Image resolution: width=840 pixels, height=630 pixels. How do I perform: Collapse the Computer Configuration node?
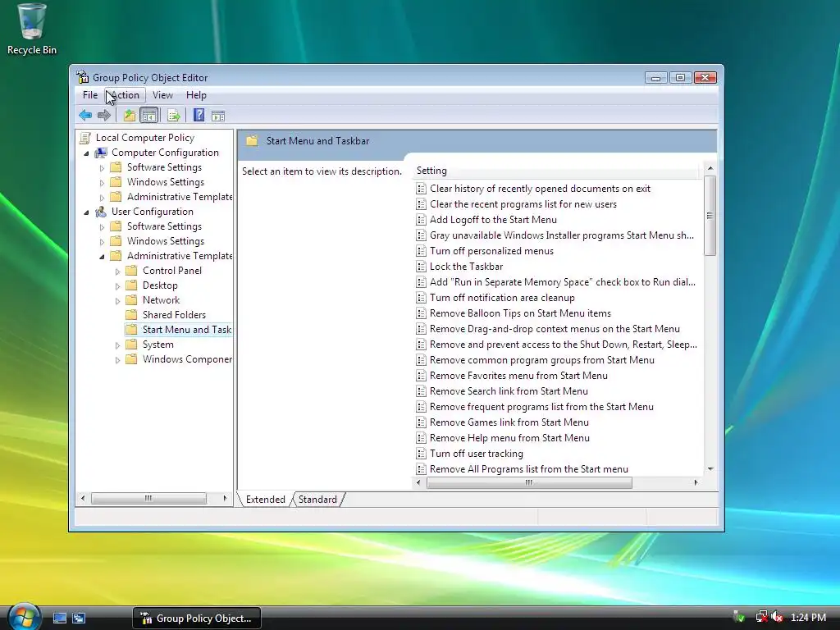point(87,153)
